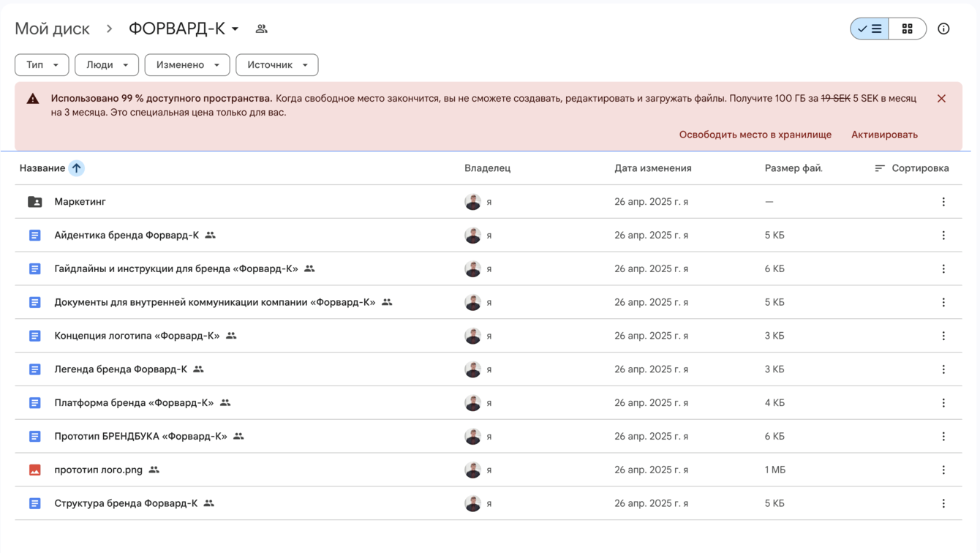
Task: Go to Мой диск in the breadcrumb
Action: click(52, 29)
